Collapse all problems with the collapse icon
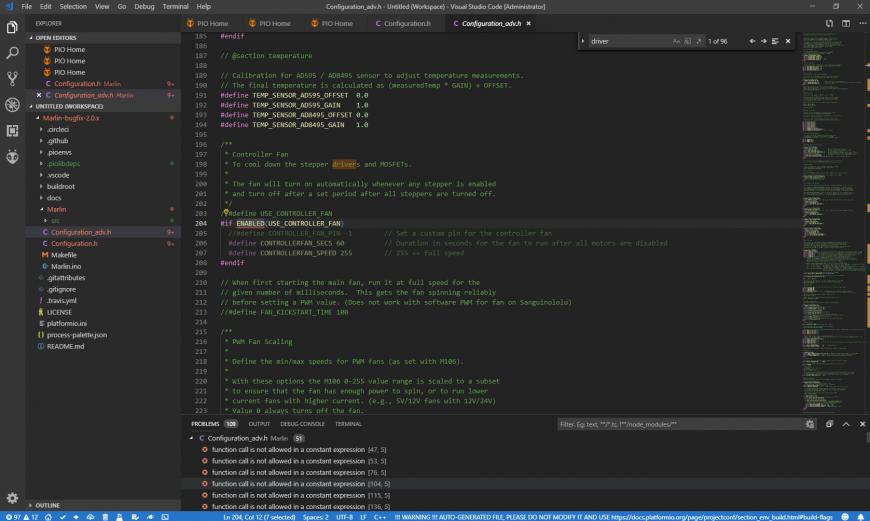The width and height of the screenshot is (870, 521). pos(829,424)
